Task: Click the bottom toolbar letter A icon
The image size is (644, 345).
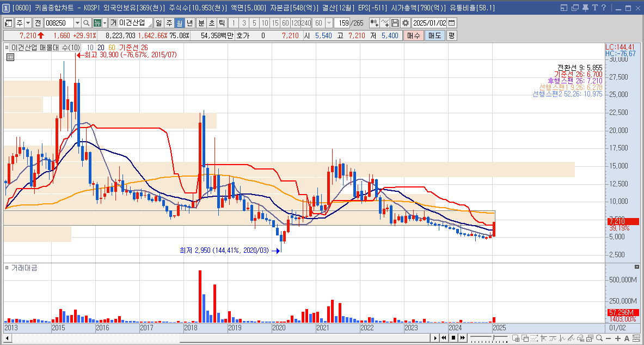Action: [627, 338]
